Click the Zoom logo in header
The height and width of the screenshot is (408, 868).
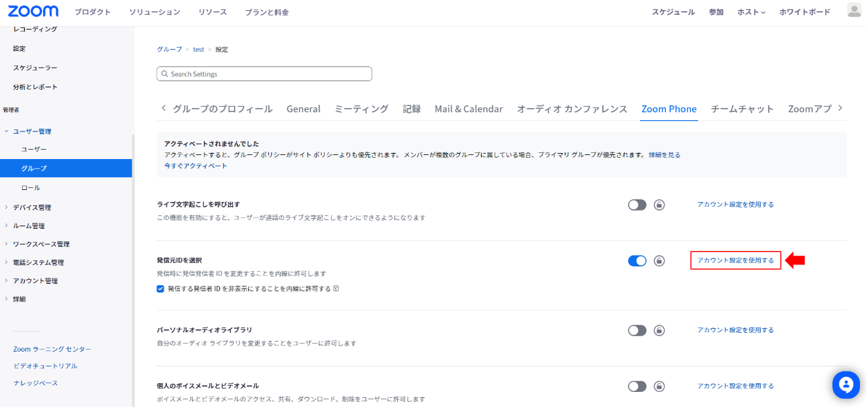coord(33,11)
